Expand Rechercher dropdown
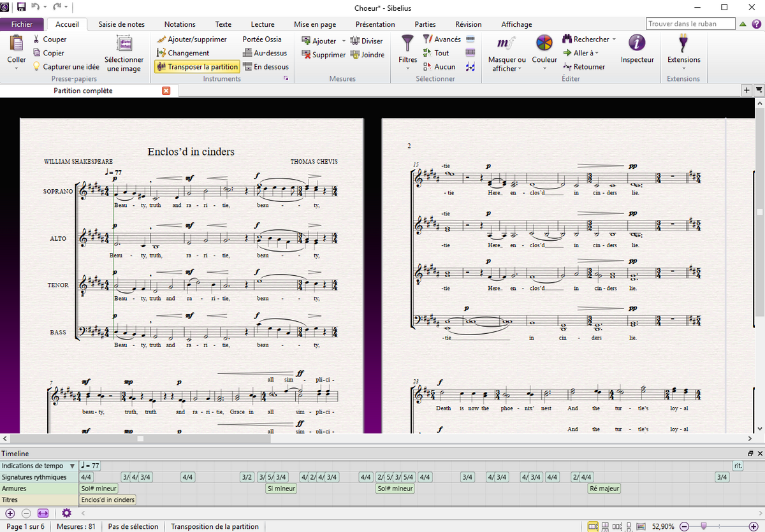765x532 pixels. (614, 40)
